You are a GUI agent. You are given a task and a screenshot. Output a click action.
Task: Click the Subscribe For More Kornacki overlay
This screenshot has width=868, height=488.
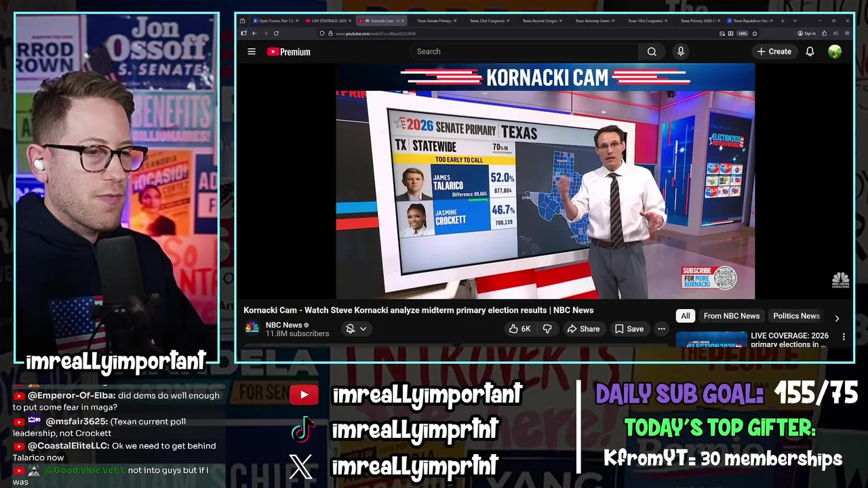tap(709, 277)
